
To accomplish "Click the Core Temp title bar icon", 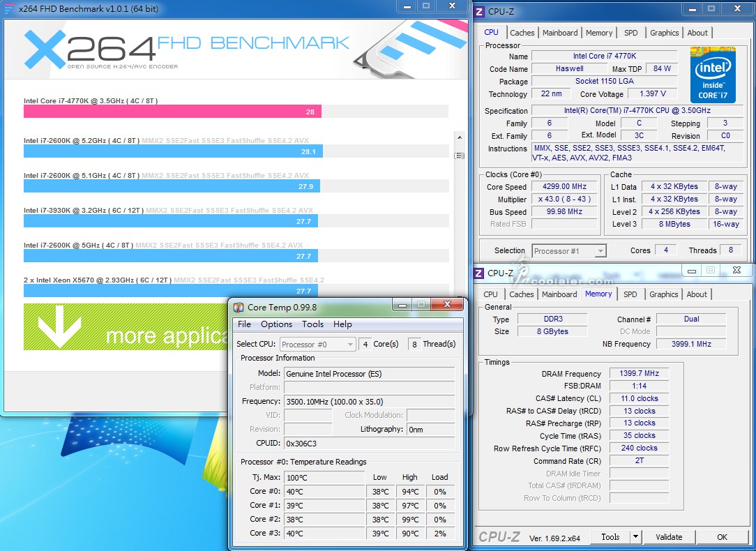I will tap(239, 307).
